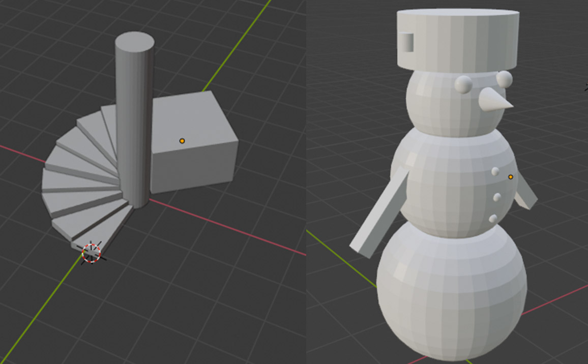Select the snowman's cone nose
The width and height of the screenshot is (588, 364).
click(x=495, y=100)
